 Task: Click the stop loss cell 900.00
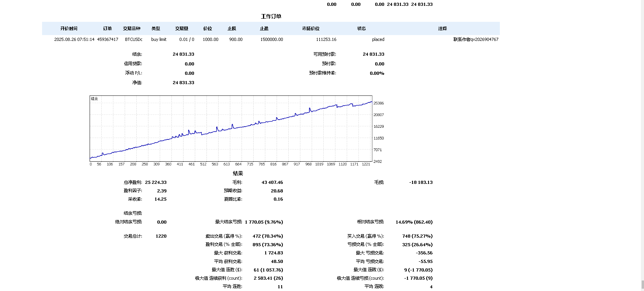[236, 39]
